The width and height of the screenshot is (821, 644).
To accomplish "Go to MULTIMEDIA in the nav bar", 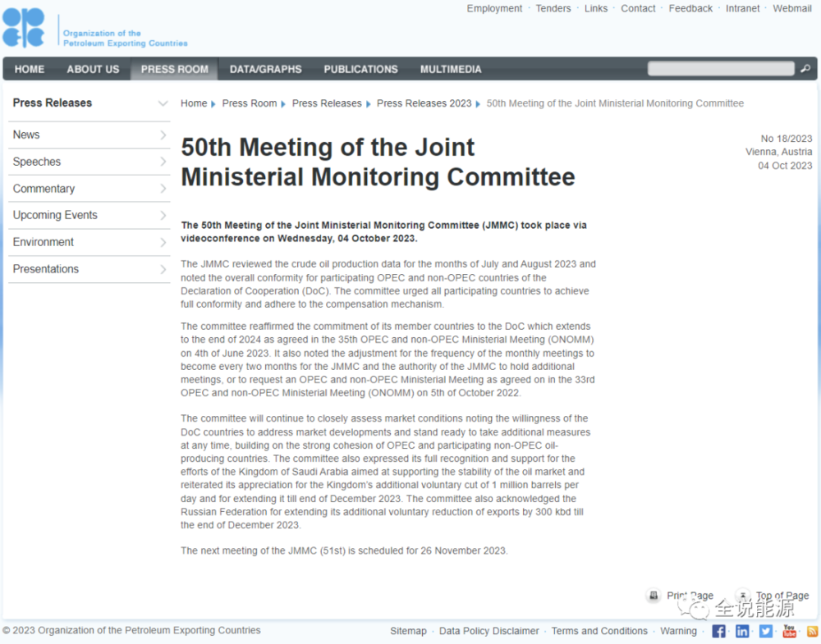I will pos(451,69).
